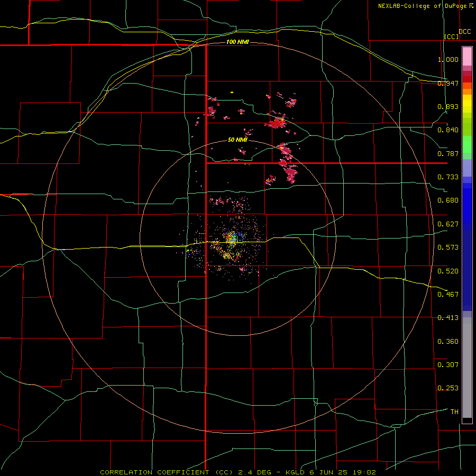
Task: Click the 0.840 value on the color scale
Action: [x=448, y=130]
